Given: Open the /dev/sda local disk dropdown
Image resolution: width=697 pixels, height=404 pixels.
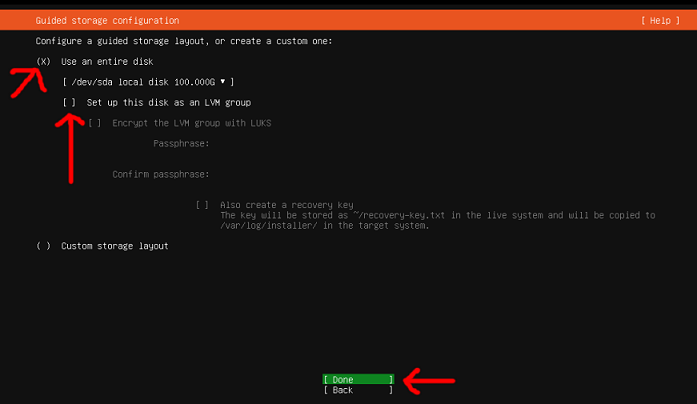Looking at the screenshot, I should tap(148, 82).
